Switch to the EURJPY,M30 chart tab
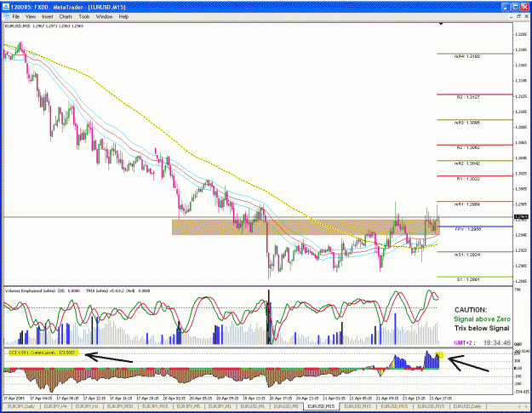 click(120, 406)
